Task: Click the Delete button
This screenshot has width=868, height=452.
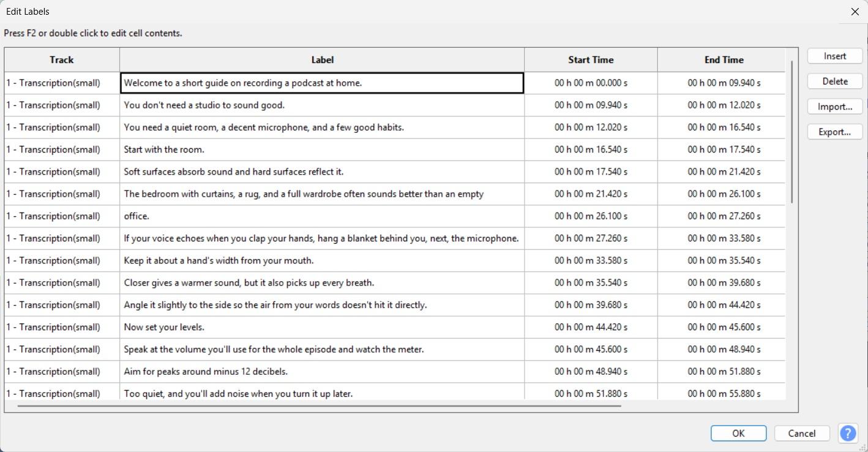Action: [x=835, y=81]
